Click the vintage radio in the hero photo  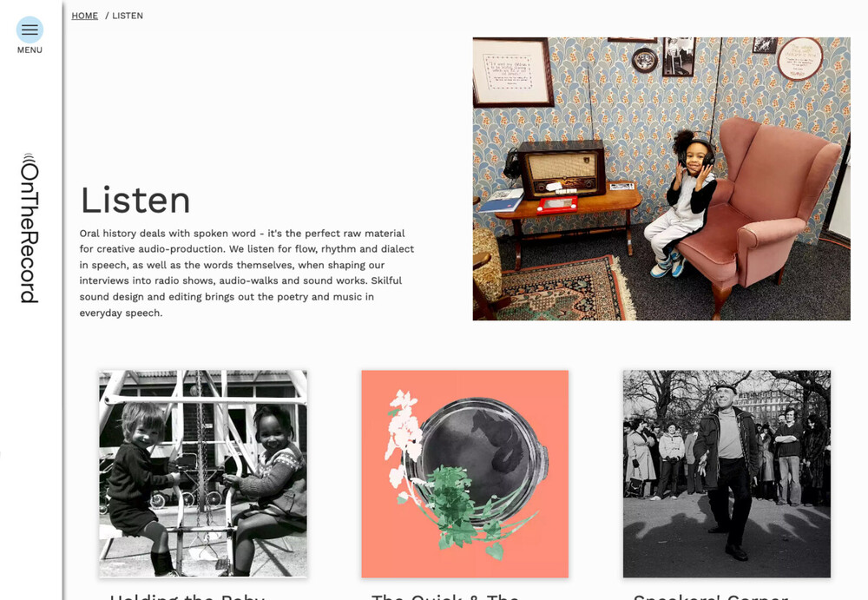click(562, 169)
